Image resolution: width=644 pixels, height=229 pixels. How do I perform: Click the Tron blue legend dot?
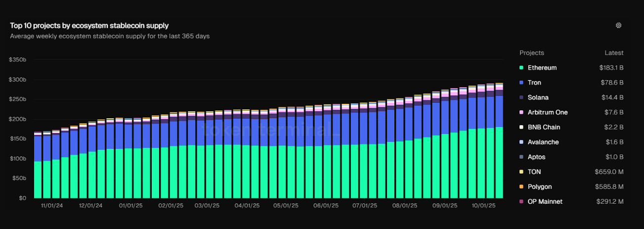tap(521, 83)
